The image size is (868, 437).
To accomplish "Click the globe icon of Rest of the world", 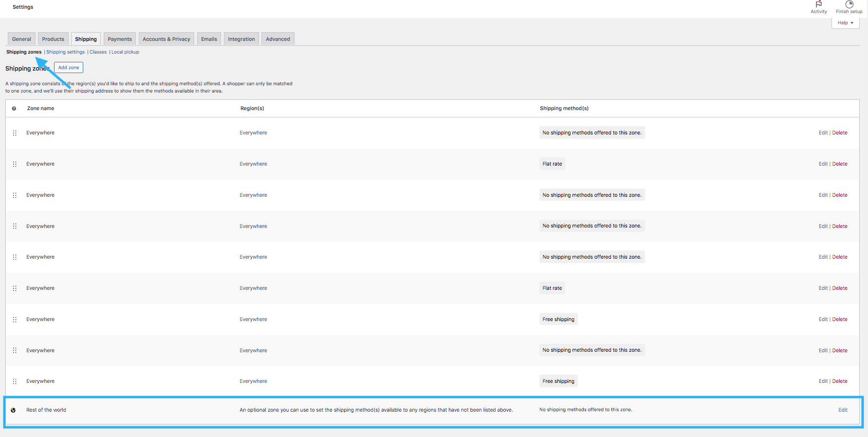I will 14,410.
